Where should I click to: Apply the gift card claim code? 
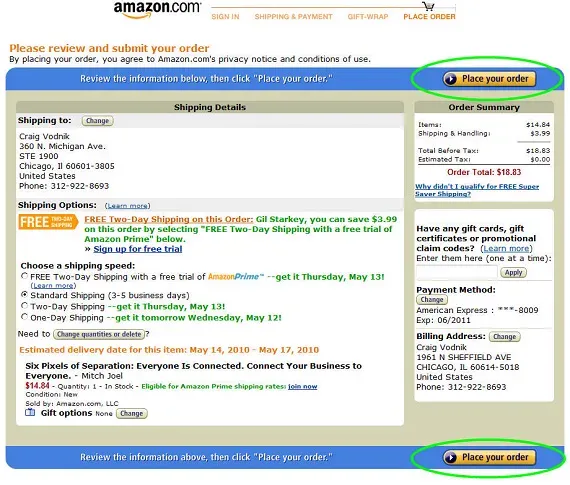click(x=513, y=272)
